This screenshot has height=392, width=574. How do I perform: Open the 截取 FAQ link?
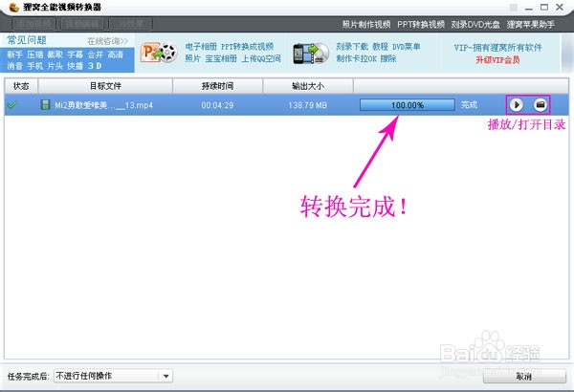55,54
